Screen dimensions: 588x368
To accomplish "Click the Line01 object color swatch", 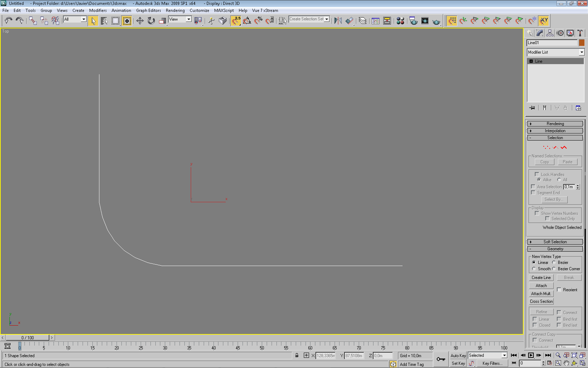I will tap(582, 43).
